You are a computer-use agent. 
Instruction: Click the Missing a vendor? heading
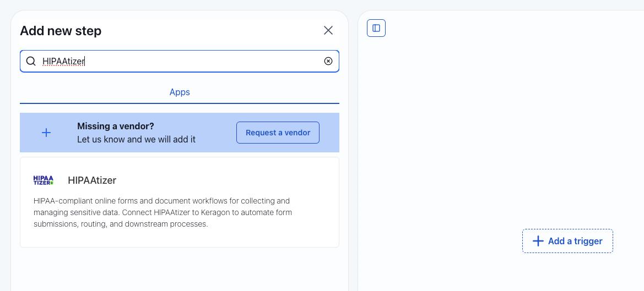tap(115, 126)
